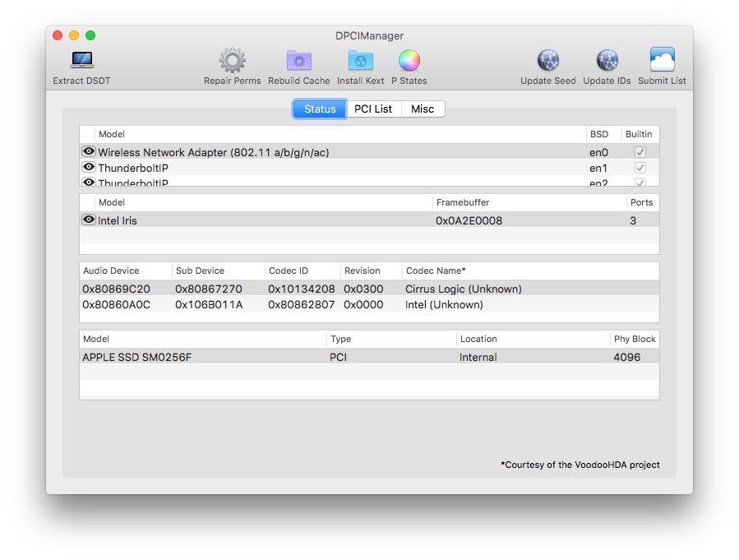Click the Update Seed globe icon
Screen dimensions: 739x560
point(547,61)
